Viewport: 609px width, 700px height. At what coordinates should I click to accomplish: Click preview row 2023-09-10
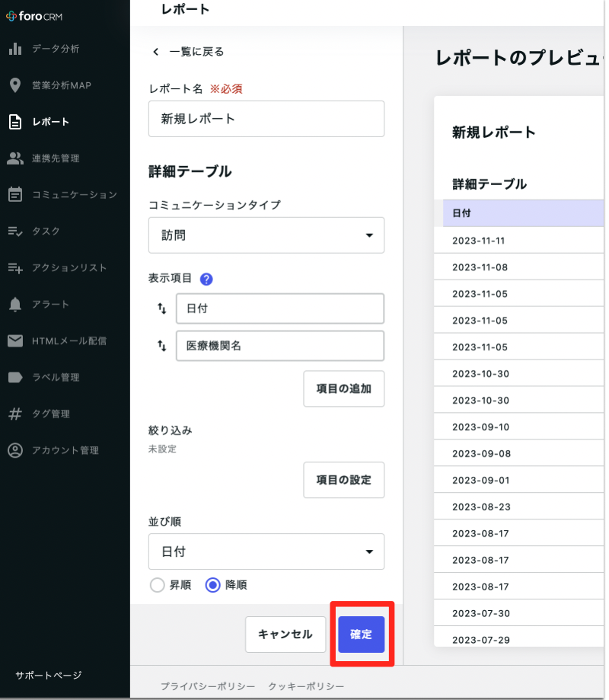tap(519, 427)
